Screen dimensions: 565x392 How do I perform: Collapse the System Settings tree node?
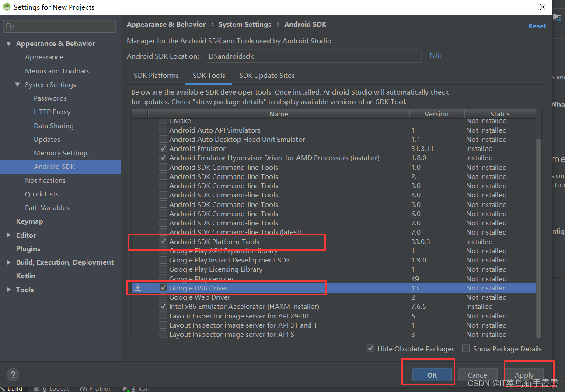17,84
